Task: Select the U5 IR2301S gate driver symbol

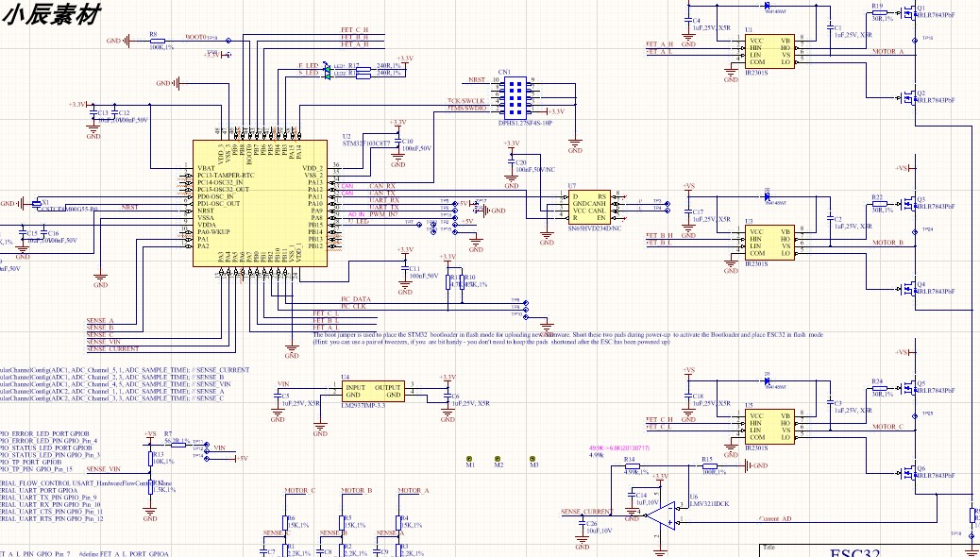Action: click(770, 427)
